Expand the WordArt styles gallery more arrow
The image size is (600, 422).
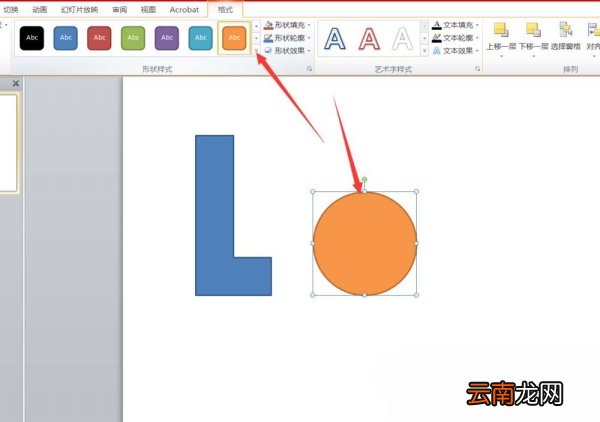pos(424,51)
